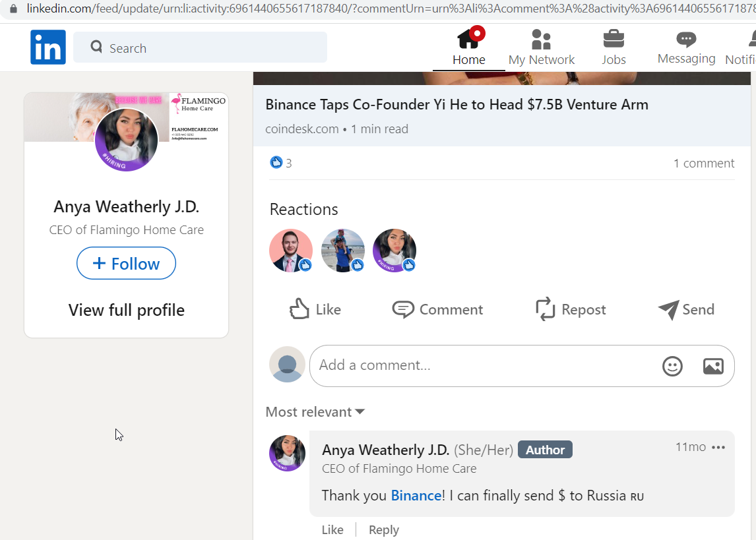
Task: Click the Comment speech bubble button
Action: pyautogui.click(x=437, y=309)
